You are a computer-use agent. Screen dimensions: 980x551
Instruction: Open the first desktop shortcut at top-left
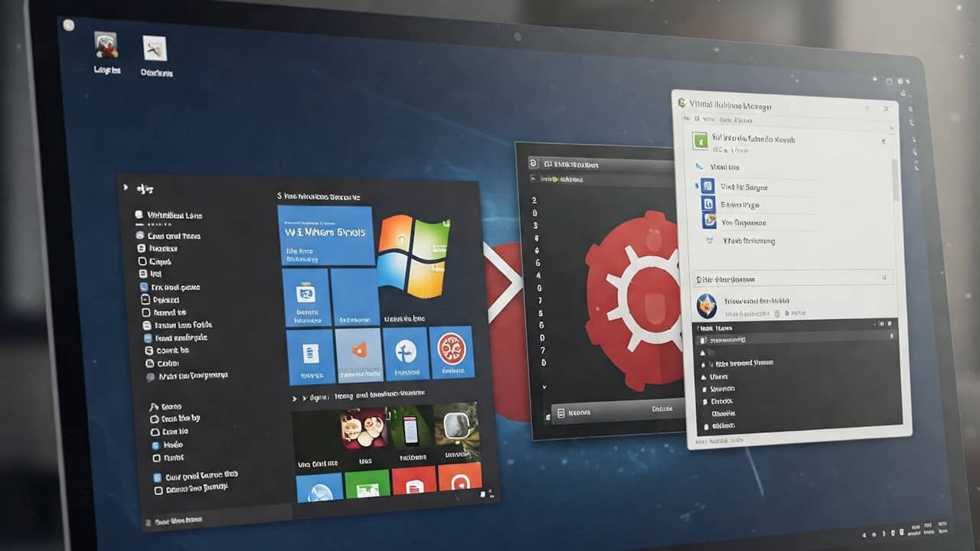pyautogui.click(x=106, y=47)
